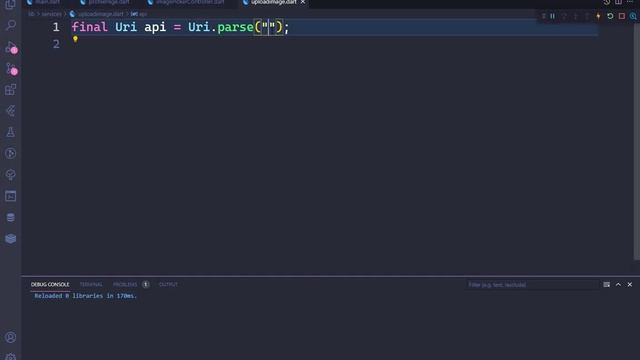This screenshot has width=640, height=360.
Task: Open the terminal-window icon in activity bar
Action: click(x=11, y=196)
